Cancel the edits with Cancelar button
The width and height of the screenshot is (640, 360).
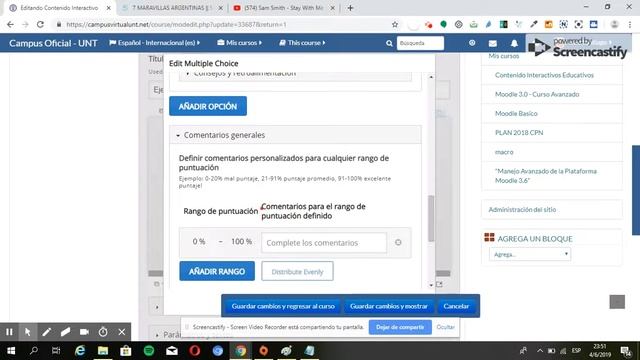click(x=456, y=306)
